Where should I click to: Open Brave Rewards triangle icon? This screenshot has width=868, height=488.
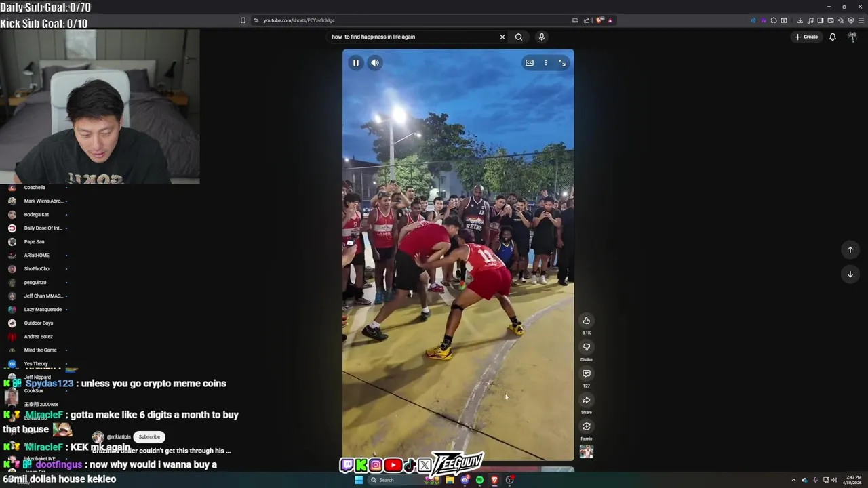click(610, 20)
